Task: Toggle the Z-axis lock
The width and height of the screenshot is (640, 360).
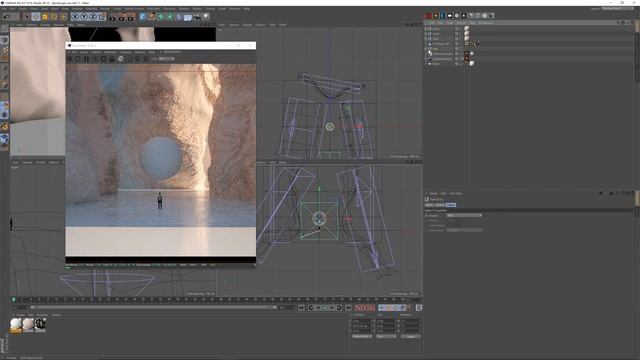Action: 93,17
